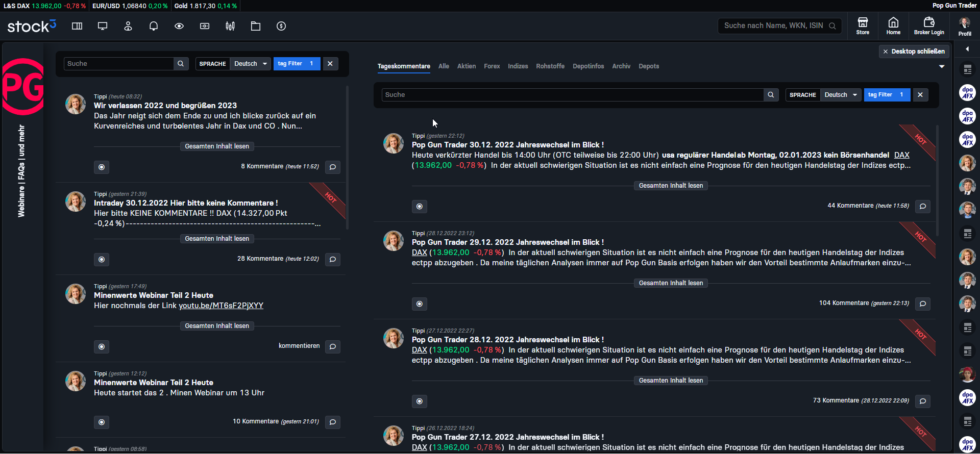Viewport: 980px width, 454px height.
Task: Switch to the Rohstoffe tab
Action: click(x=550, y=66)
